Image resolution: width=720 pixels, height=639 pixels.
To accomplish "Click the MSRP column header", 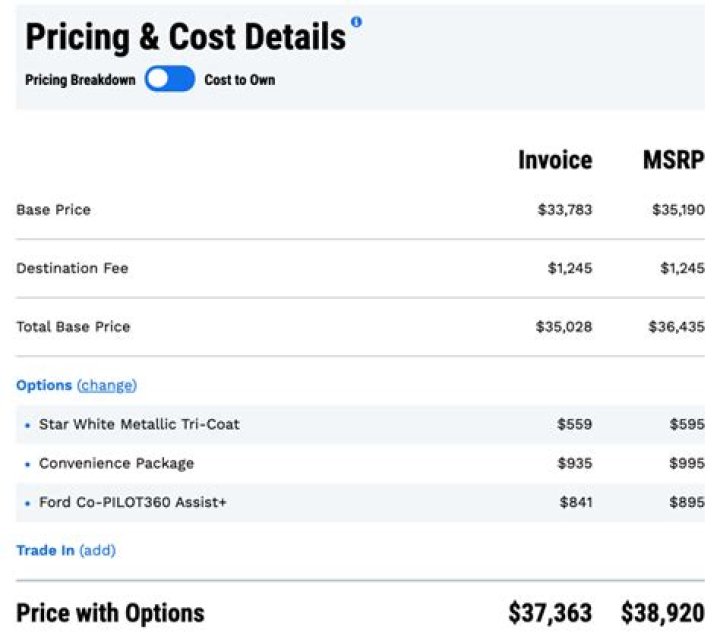I will [x=674, y=160].
